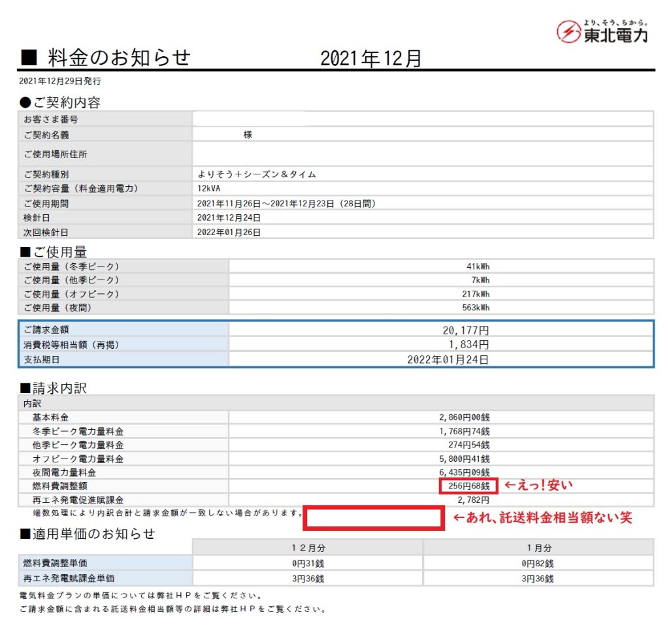Click the Tohoku Electric Power logo icon
The height and width of the screenshot is (644, 669).
click(x=568, y=32)
